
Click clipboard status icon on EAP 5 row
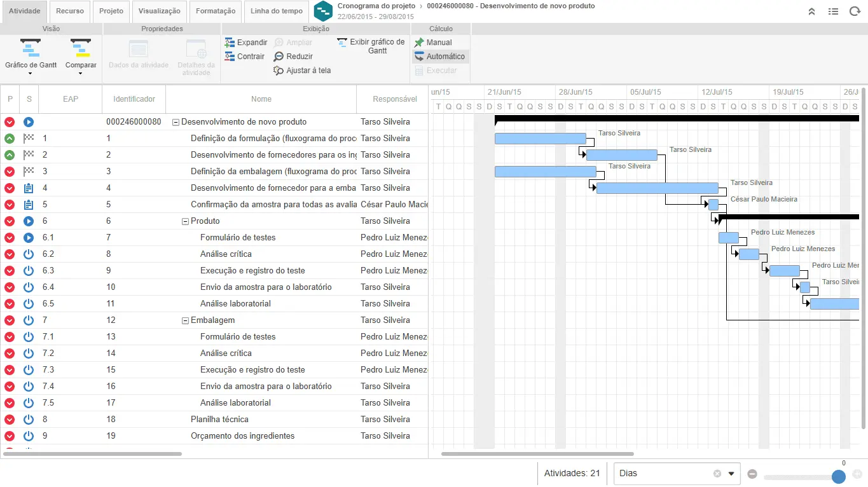point(29,205)
